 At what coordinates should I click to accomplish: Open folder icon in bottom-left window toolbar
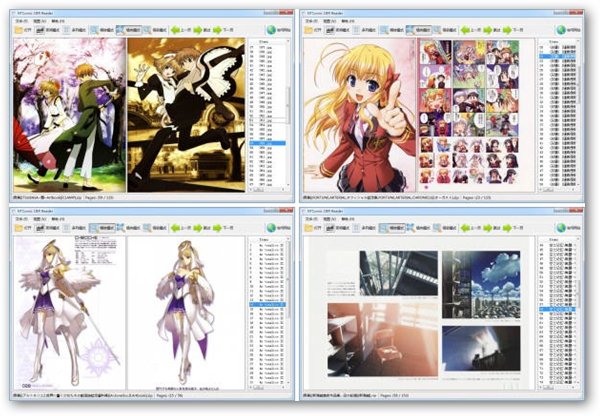[19, 228]
